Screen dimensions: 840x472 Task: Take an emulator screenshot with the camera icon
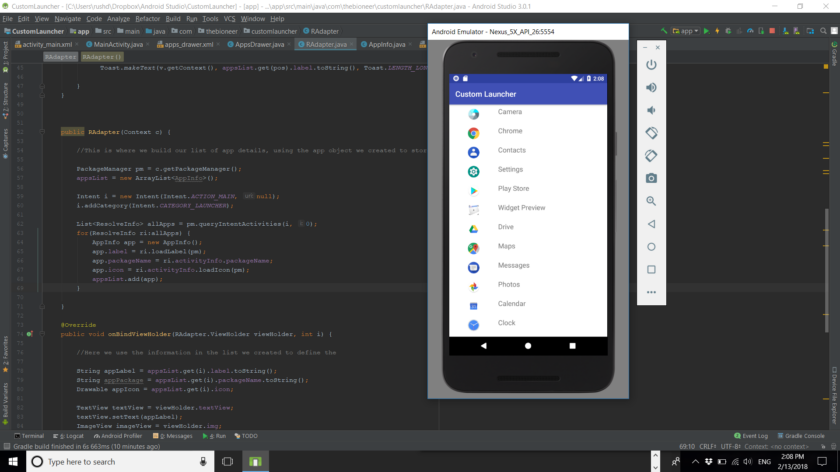(651, 178)
